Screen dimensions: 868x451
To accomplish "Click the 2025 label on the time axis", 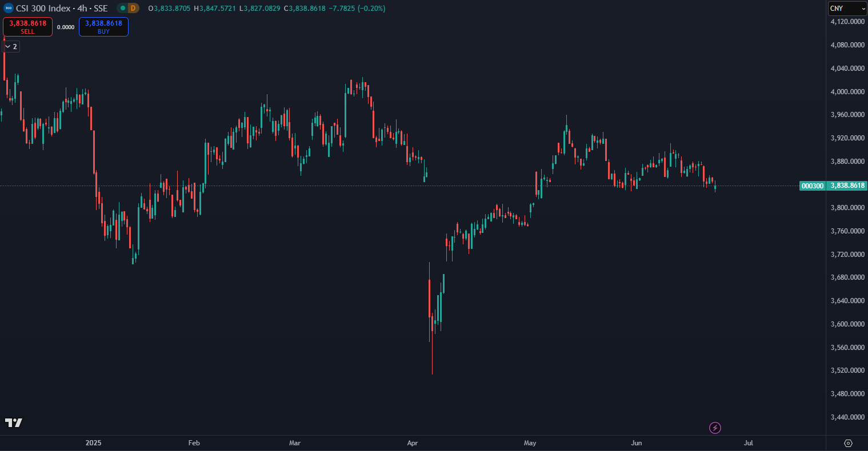I will tap(93, 443).
